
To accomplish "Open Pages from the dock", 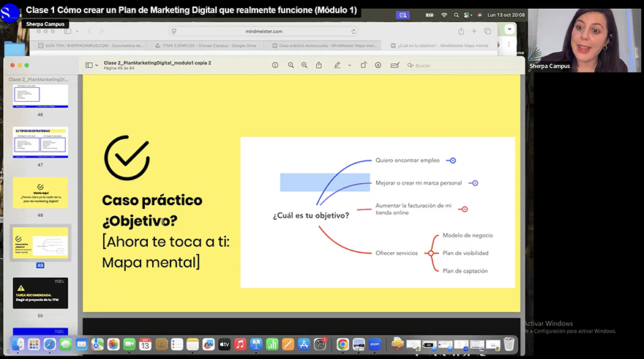I will tap(288, 344).
